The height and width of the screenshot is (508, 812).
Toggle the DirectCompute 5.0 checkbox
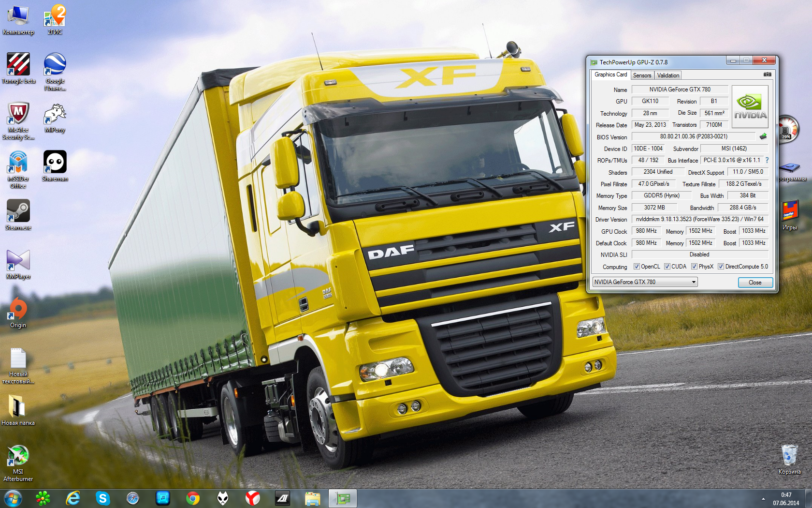pyautogui.click(x=721, y=267)
